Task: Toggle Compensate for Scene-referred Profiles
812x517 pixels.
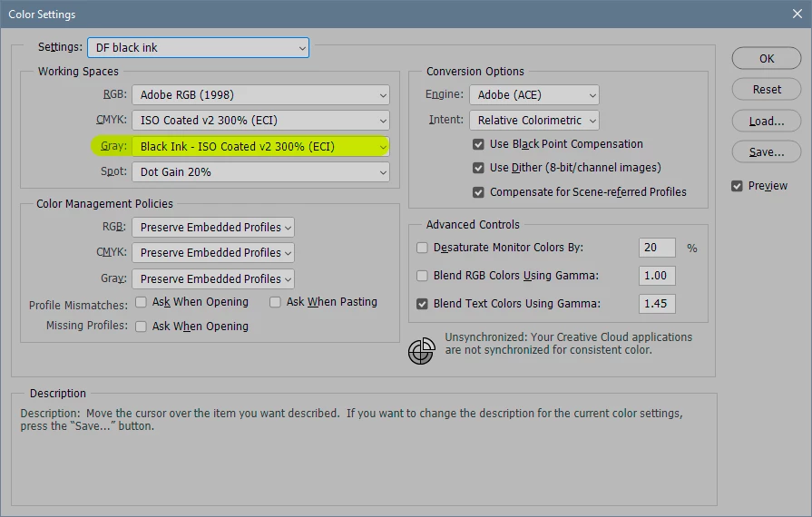Action: [x=478, y=192]
